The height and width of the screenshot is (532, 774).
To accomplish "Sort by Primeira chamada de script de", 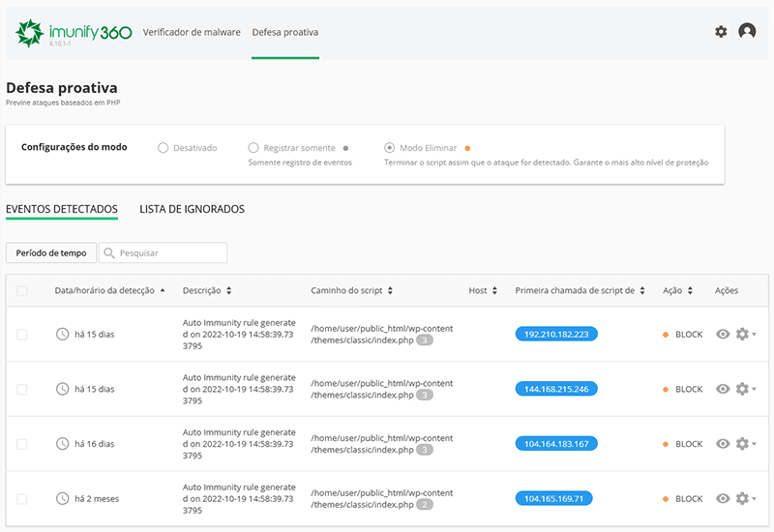I will tap(580, 291).
